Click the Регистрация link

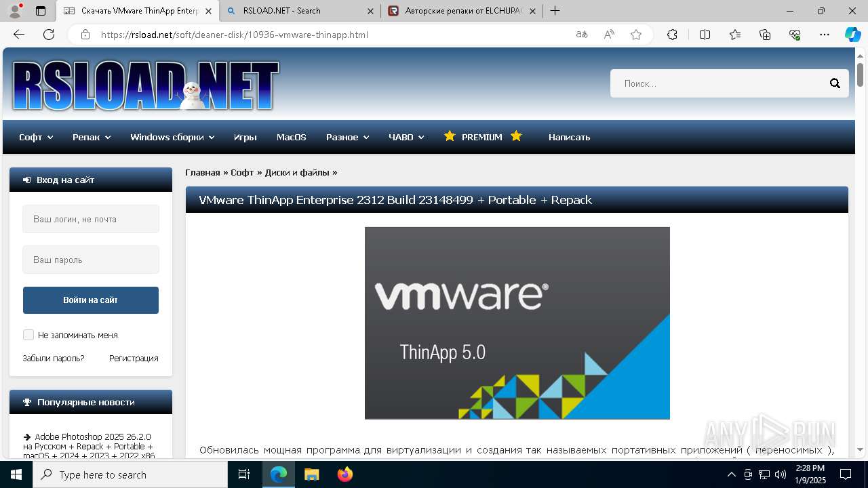[x=134, y=358]
